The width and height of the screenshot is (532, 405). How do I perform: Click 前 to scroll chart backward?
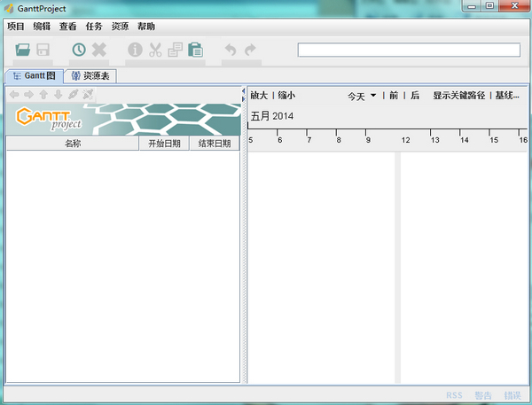[x=394, y=96]
